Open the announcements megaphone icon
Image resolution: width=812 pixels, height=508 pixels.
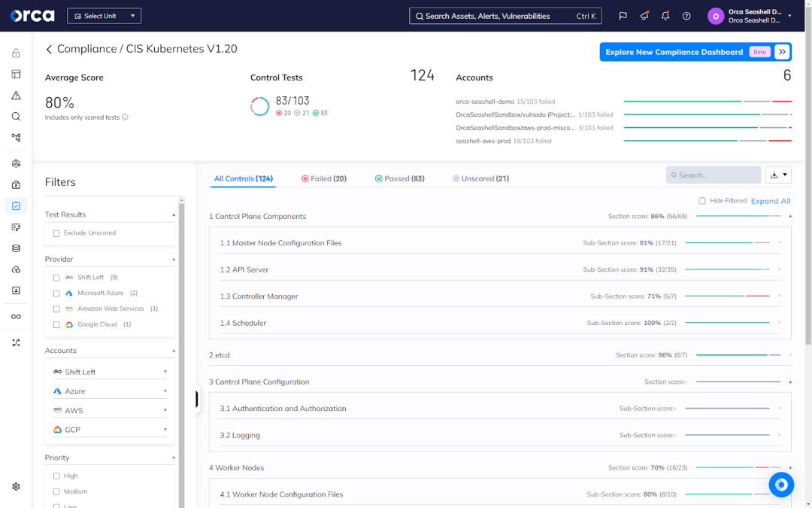pyautogui.click(x=644, y=16)
